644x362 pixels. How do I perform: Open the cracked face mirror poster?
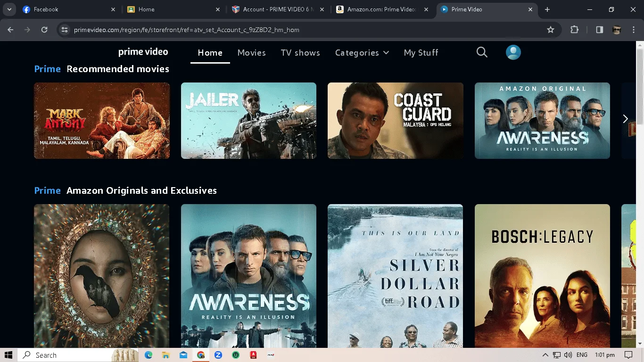point(102,276)
